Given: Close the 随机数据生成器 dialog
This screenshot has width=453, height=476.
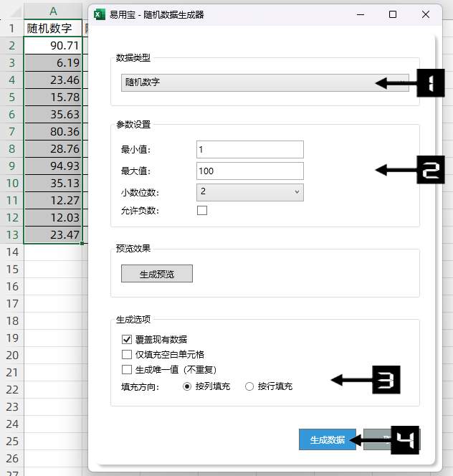Looking at the screenshot, I should 426,14.
